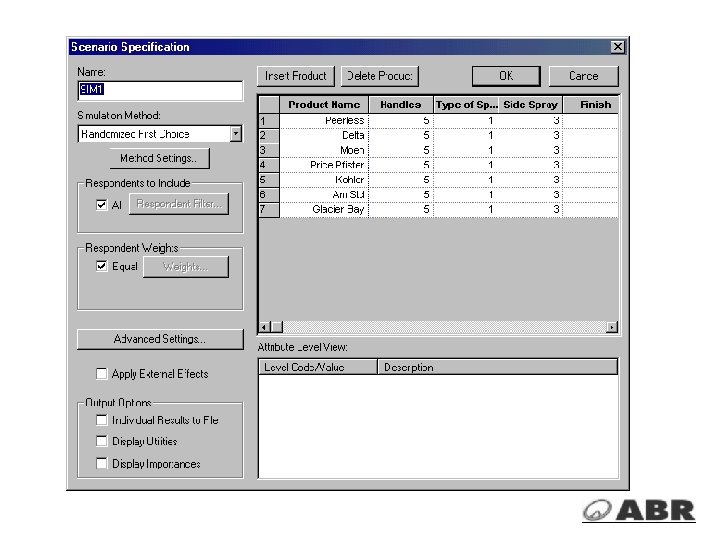Enable Display Importances checkbox
The image size is (720, 540).
click(x=101, y=463)
